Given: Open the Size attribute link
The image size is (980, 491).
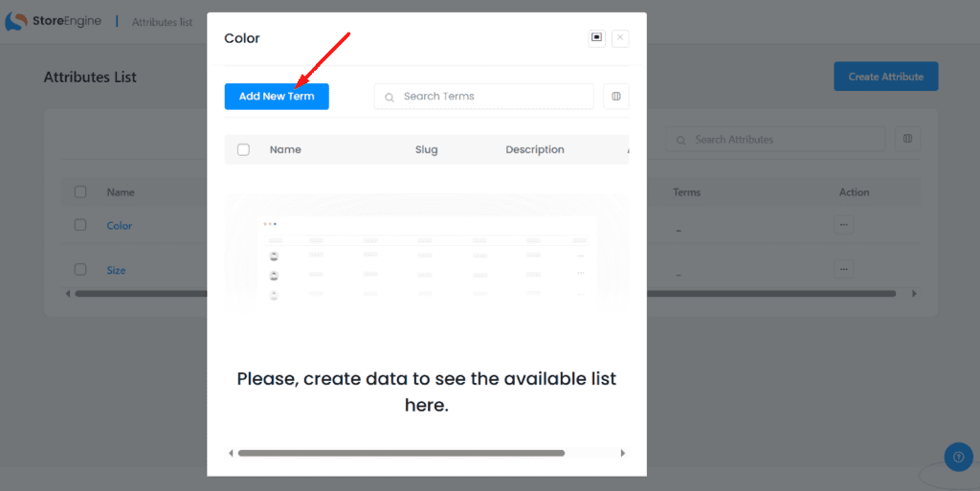Looking at the screenshot, I should pyautogui.click(x=116, y=270).
